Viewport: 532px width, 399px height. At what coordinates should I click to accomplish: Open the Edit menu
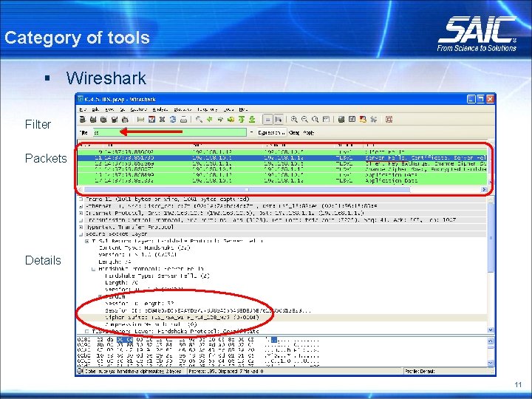pyautogui.click(x=95, y=109)
